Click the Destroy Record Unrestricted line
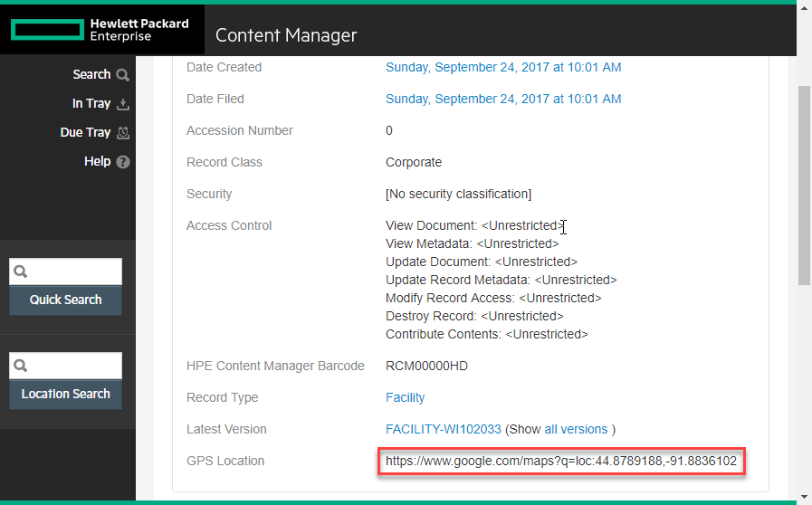Viewport: 812px width, 505px height. point(474,317)
